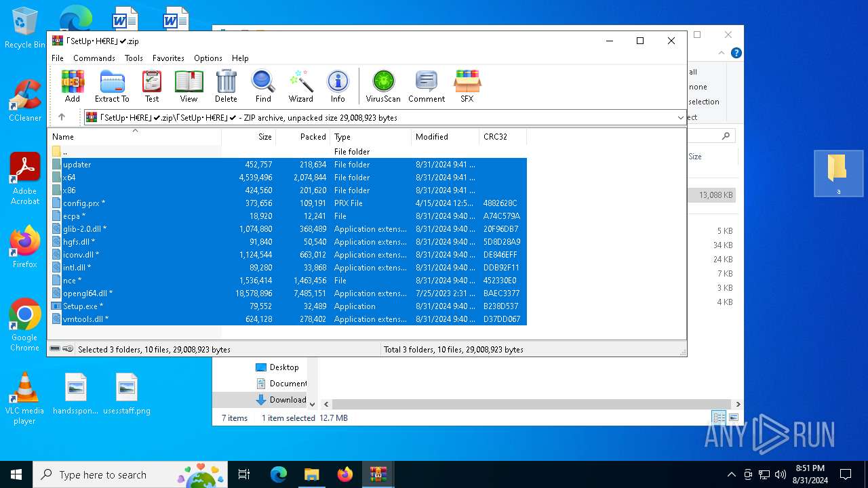Open Microsoft Edge from taskbar

pyautogui.click(x=279, y=474)
